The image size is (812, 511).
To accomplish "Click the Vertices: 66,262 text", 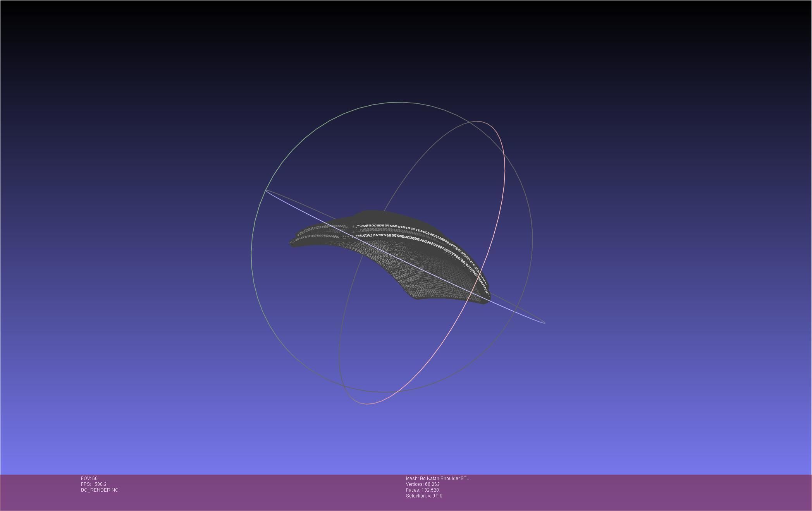I will tap(423, 484).
